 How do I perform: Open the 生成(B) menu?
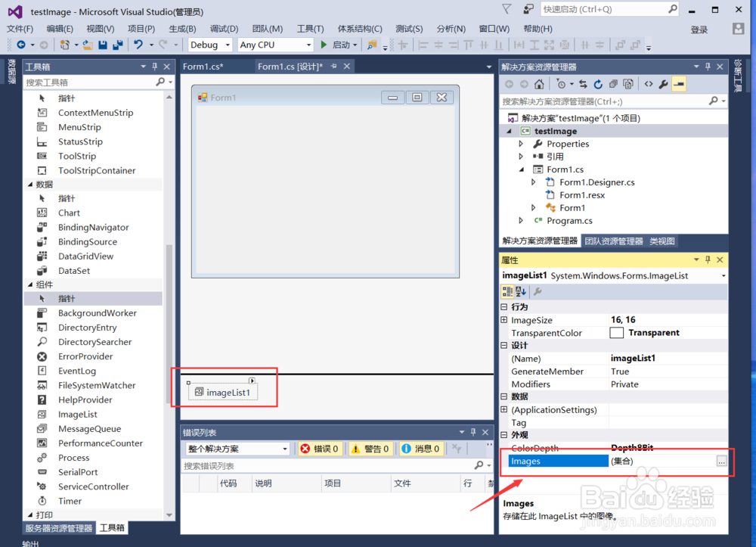tap(183, 29)
